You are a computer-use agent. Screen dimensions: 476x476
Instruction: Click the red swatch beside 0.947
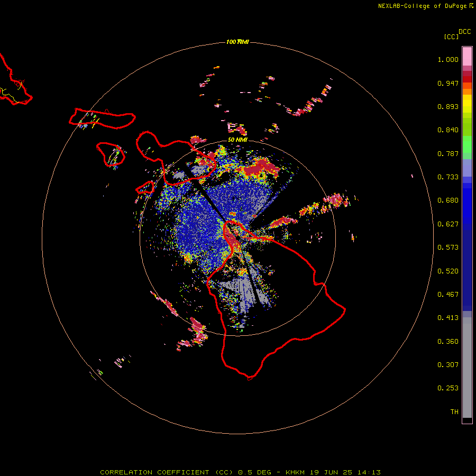coord(467,79)
